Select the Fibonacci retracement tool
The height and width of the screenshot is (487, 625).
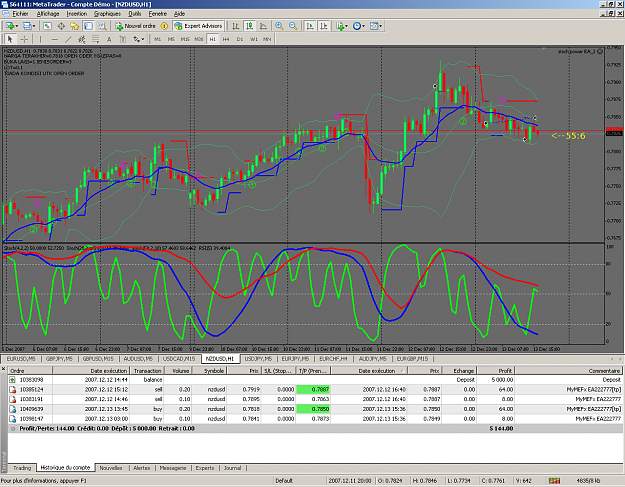pyautogui.click(x=96, y=39)
